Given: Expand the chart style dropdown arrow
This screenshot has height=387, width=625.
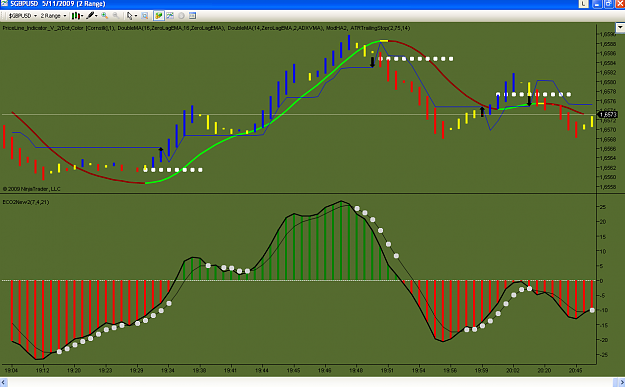Looking at the screenshot, I should pyautogui.click(x=82, y=16).
